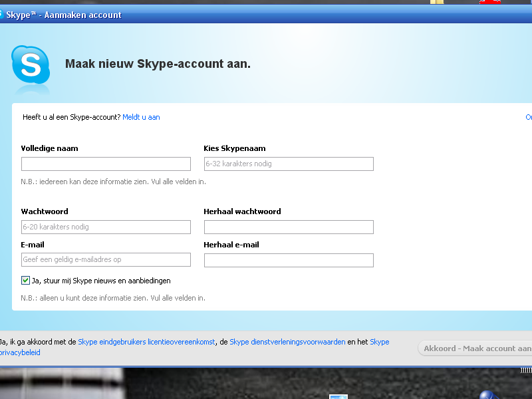Viewport: 532px width, 399px height.
Task: Click the 'N.B.: iedereen kan deze informatie zien' note
Action: 113,182
